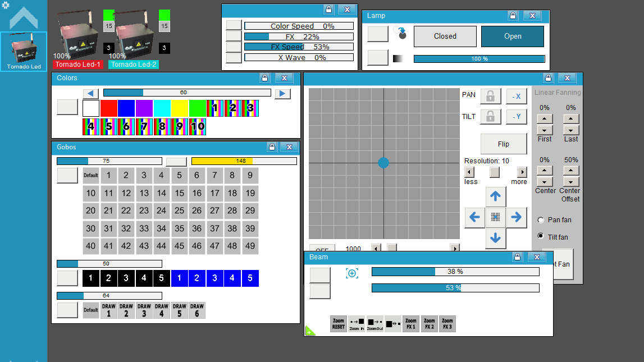The height and width of the screenshot is (362, 644).
Task: Invert tilt with the -Y button
Action: click(x=517, y=117)
